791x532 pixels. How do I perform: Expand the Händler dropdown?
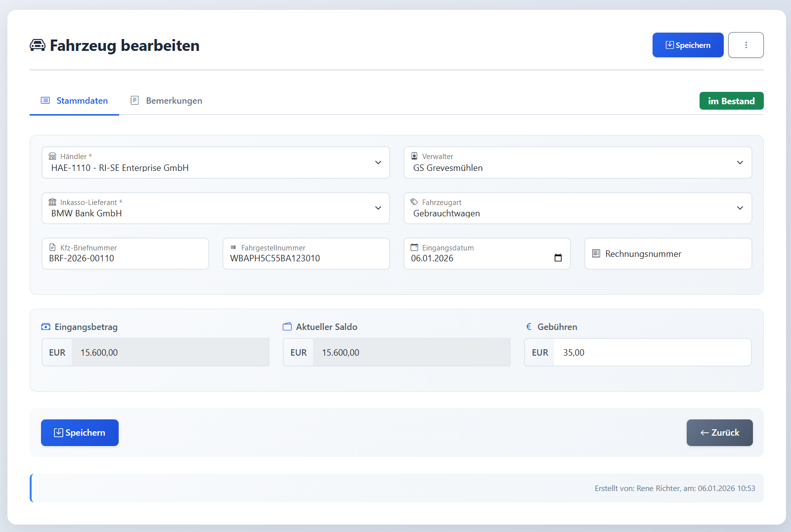(x=378, y=163)
